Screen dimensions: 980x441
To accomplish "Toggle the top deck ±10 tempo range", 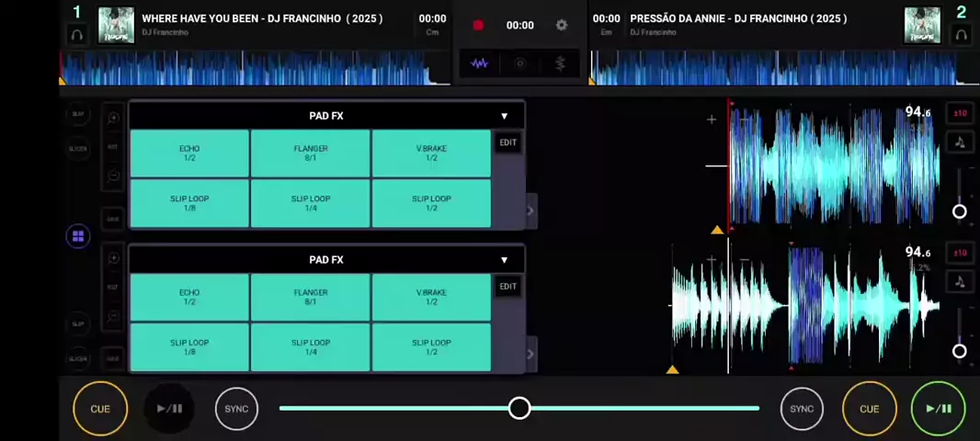I will click(x=960, y=113).
